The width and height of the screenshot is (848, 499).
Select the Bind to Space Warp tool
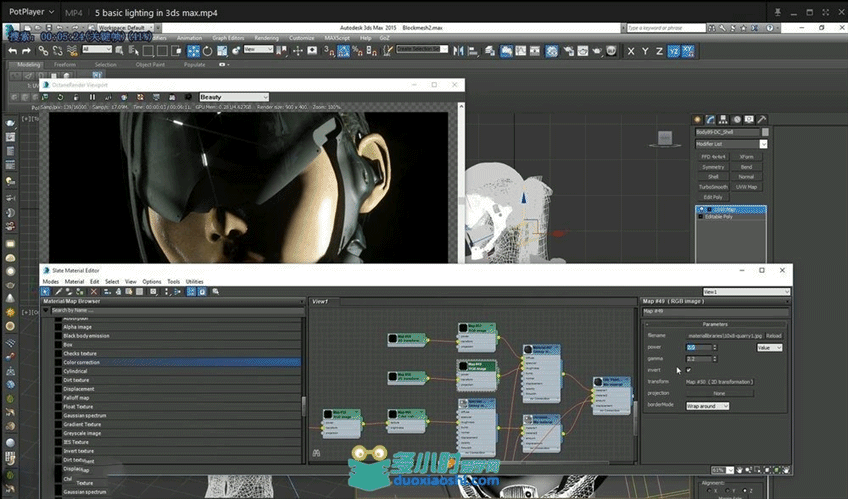[72, 51]
